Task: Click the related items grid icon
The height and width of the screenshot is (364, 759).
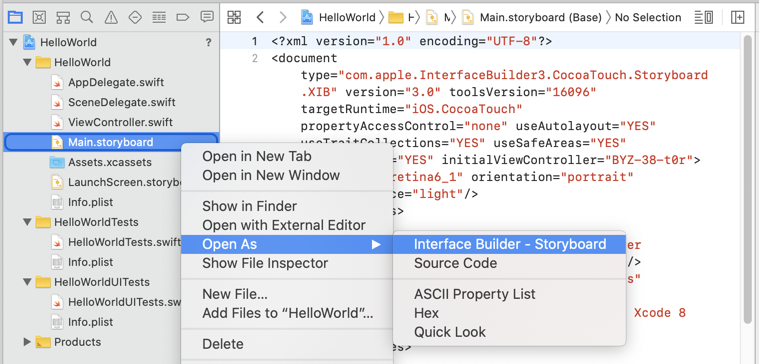Action: pyautogui.click(x=234, y=18)
